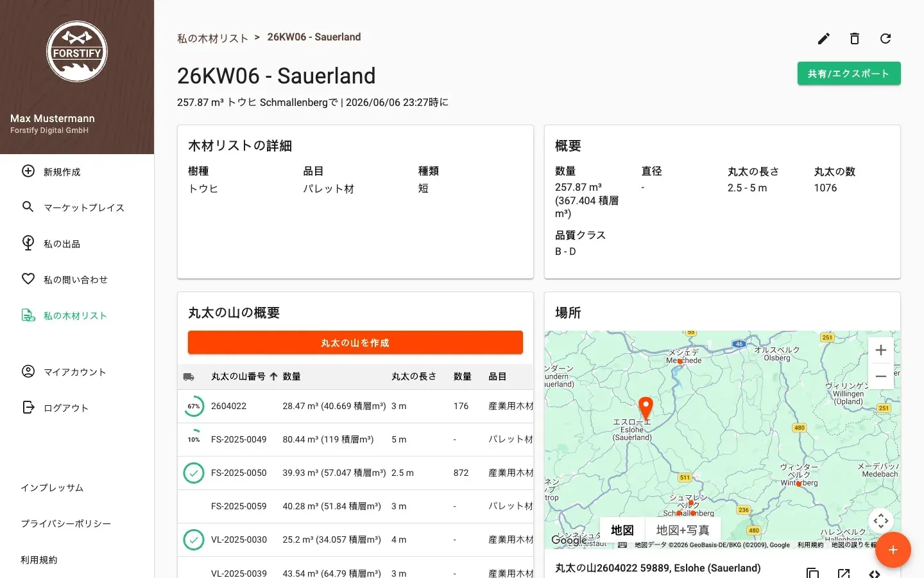Toggle map fullscreen view
Screen dimensions: 924x578
pyautogui.click(x=881, y=521)
